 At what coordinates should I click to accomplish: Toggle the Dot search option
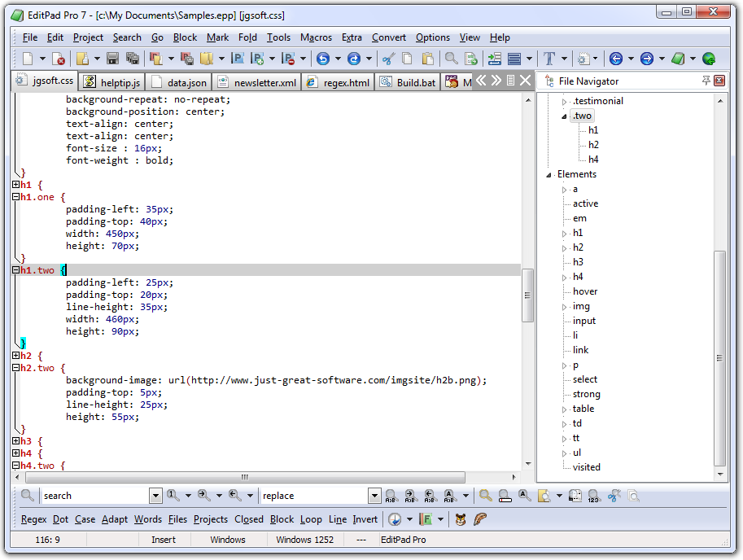61,520
